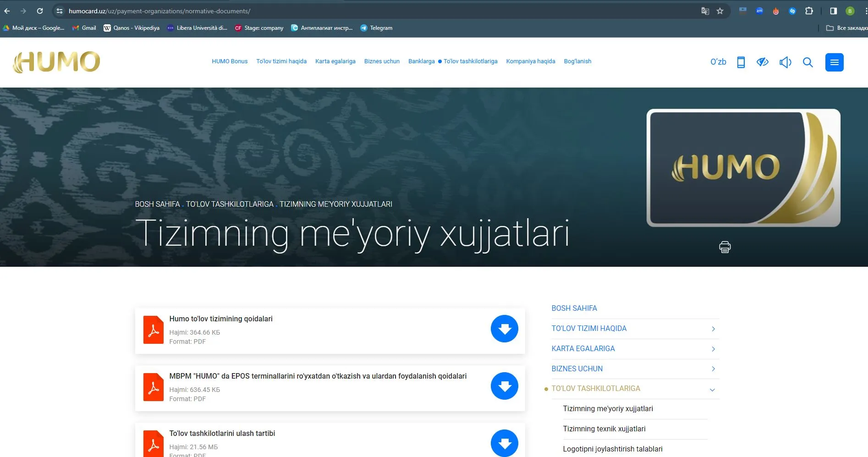This screenshot has width=868, height=457.
Task: Download the EPOS terminallarini qoidalari document
Action: [504, 386]
